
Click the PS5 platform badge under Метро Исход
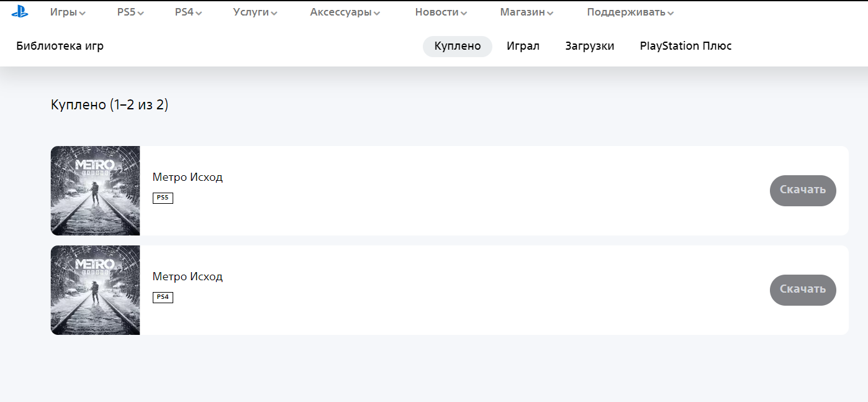163,198
